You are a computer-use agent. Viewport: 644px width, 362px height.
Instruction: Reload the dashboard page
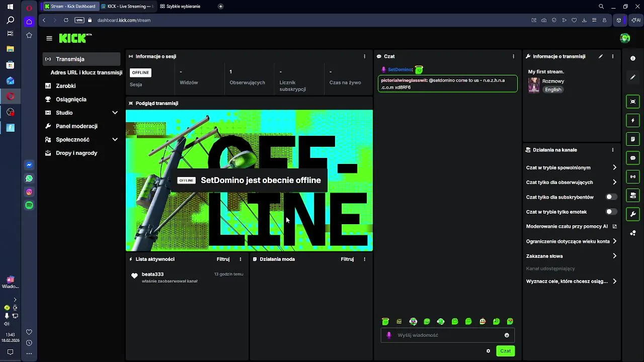pyautogui.click(x=66, y=20)
